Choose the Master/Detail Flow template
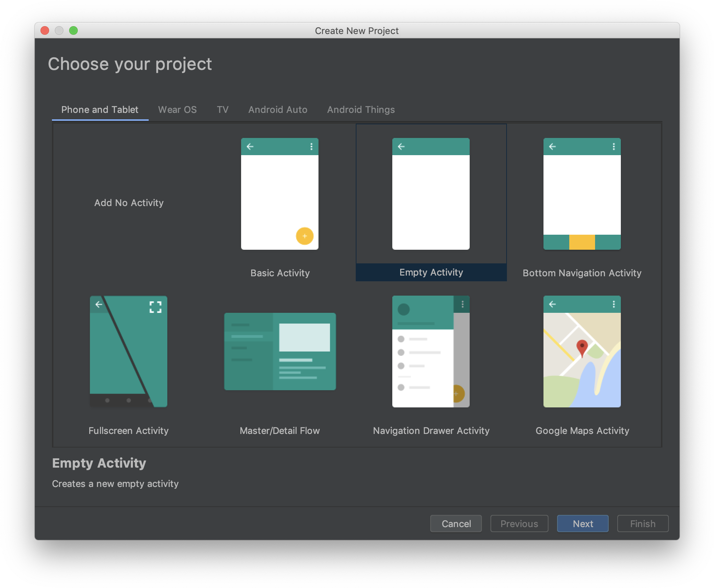 (280, 351)
